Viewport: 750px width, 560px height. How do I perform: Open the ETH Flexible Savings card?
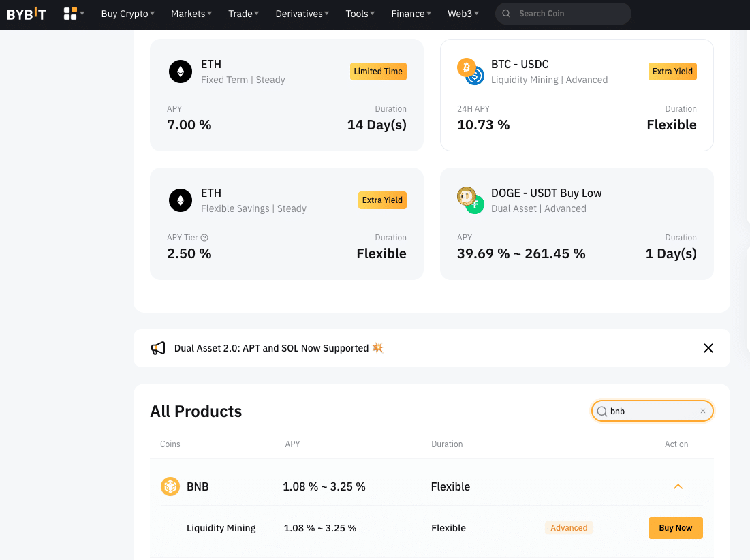click(287, 224)
